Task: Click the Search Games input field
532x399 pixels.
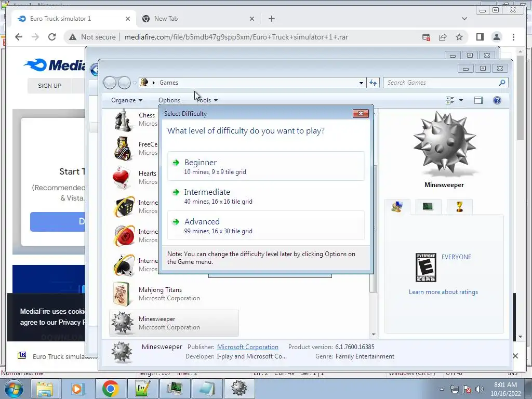Action: click(441, 83)
